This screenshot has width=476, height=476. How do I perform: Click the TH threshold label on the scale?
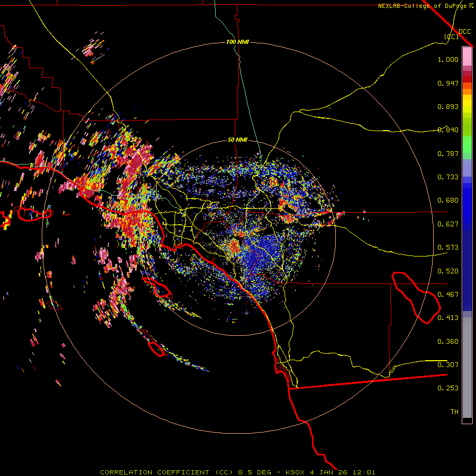[454, 412]
